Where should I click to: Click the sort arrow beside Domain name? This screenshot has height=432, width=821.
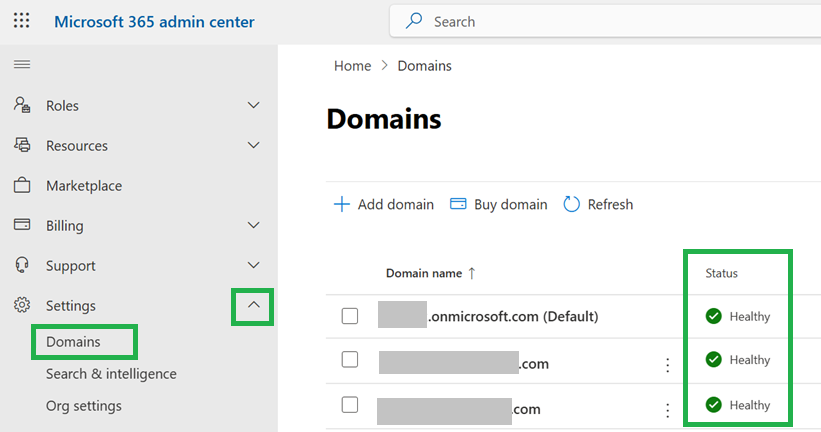click(472, 273)
